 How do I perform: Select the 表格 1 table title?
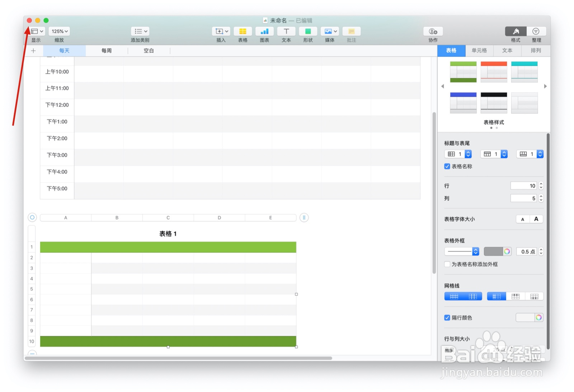coord(168,234)
